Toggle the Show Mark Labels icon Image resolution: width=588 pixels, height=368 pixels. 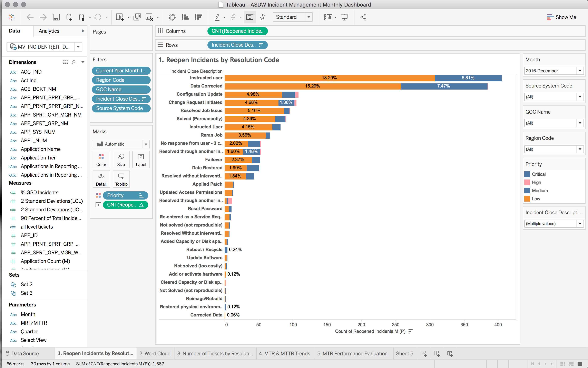click(250, 17)
